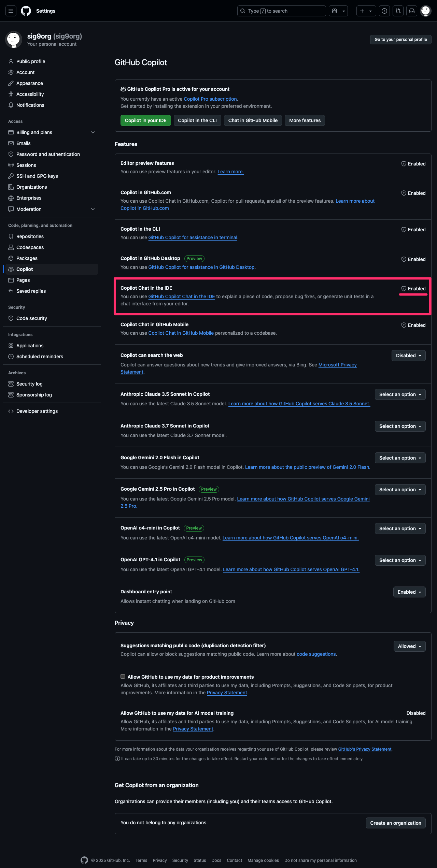Open Claude 3.7 Sonnet option dropdown
Viewport: 437px width, 868px height.
click(x=400, y=426)
